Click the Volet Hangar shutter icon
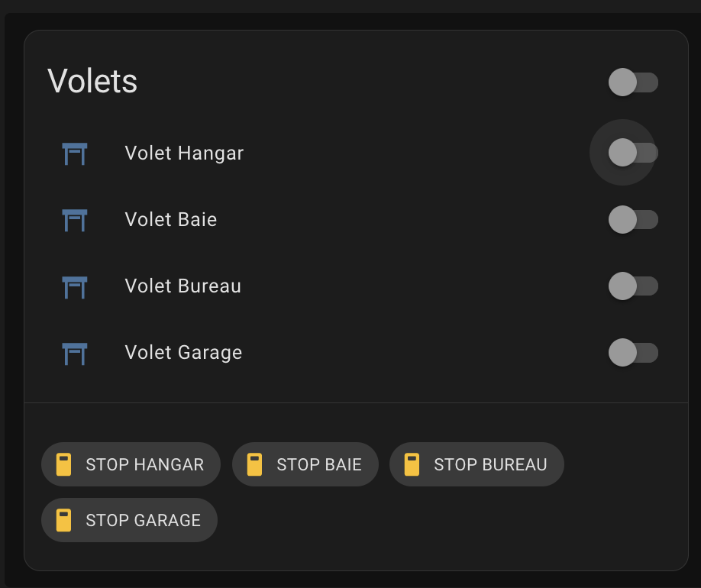The height and width of the screenshot is (588, 701). click(75, 153)
